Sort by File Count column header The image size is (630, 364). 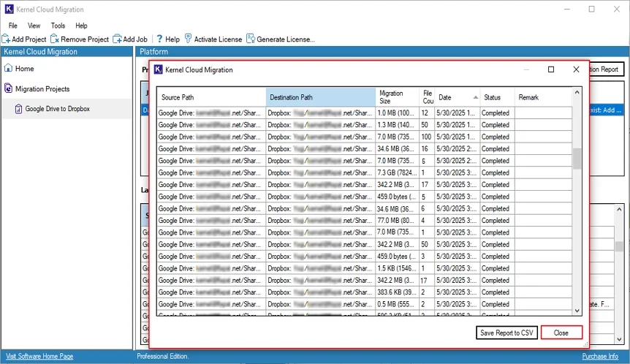(x=427, y=97)
